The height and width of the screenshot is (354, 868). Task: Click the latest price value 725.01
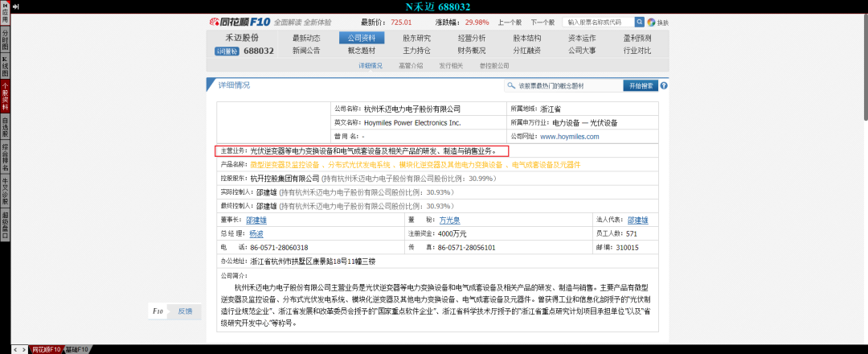pos(401,23)
